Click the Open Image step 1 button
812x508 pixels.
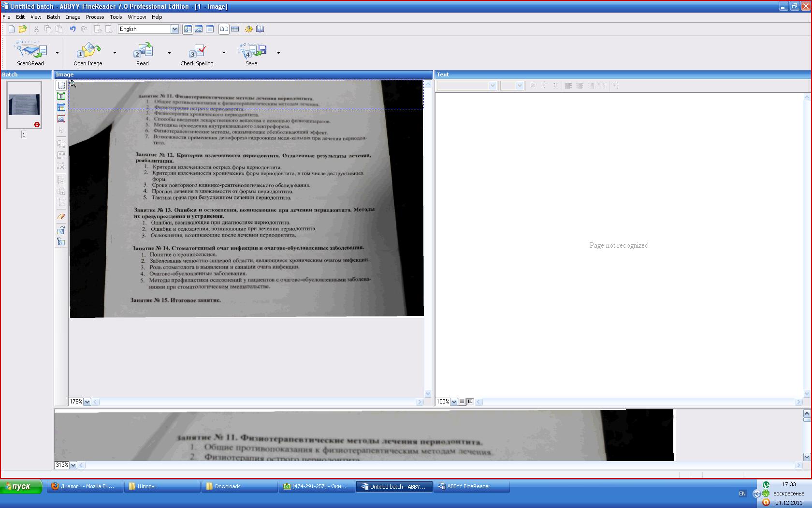tap(88, 53)
